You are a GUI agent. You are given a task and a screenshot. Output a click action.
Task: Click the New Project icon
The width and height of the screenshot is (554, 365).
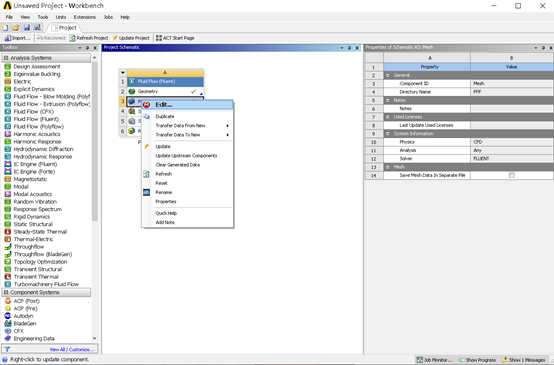(x=5, y=28)
